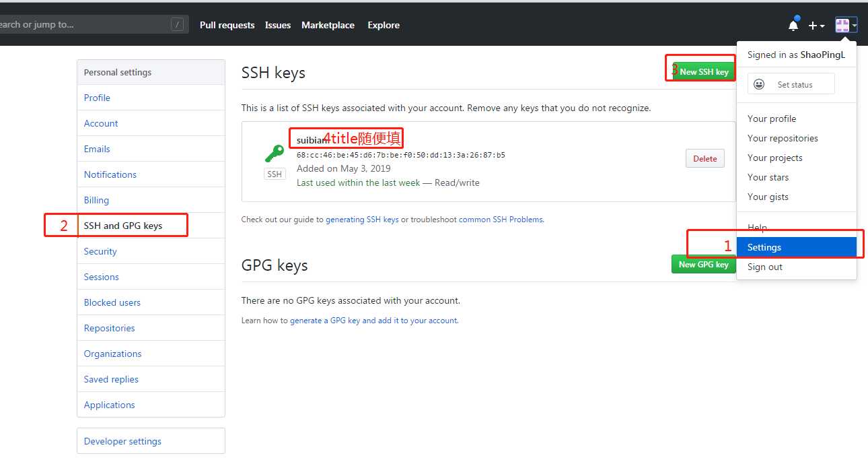This screenshot has width=868, height=464.
Task: Follow the generating SSH keys link
Action: pos(362,220)
